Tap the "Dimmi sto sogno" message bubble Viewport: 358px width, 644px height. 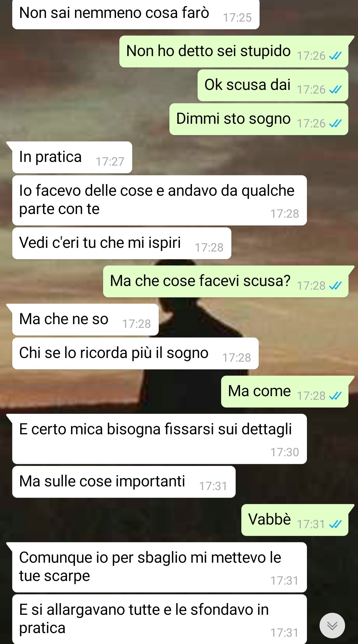(x=259, y=119)
